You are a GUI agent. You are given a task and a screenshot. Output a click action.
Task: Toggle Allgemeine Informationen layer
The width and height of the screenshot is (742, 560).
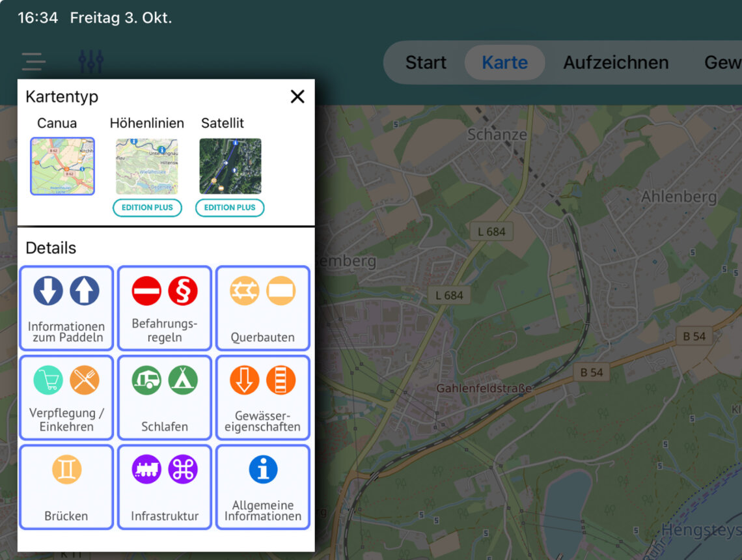coord(263,486)
